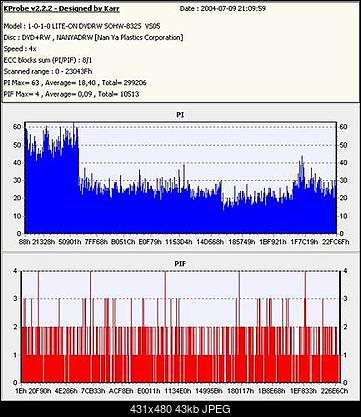Click PI axis label 1153D4h
The image size is (361, 417).
179,241
